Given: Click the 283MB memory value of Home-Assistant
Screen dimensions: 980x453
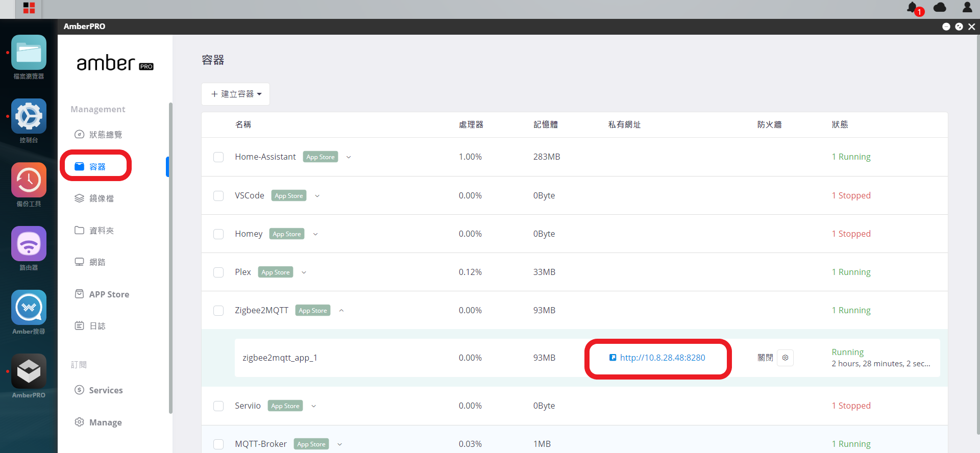Looking at the screenshot, I should point(547,157).
